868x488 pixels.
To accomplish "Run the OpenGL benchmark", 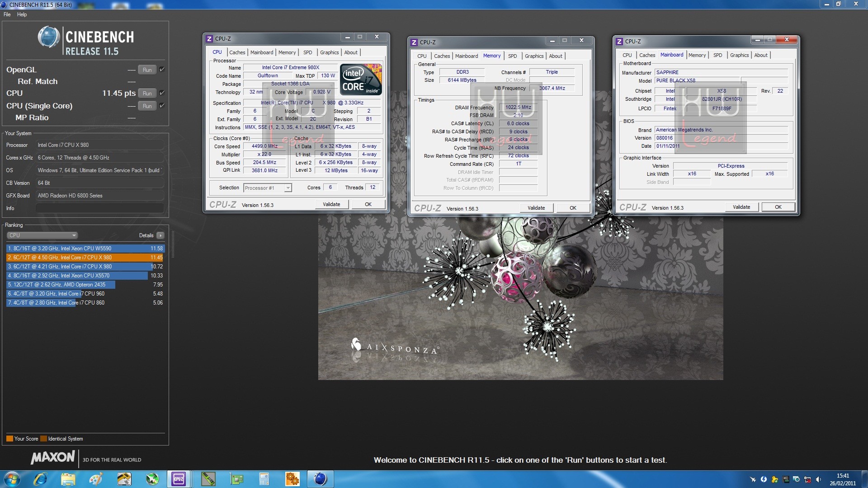I will tap(147, 70).
